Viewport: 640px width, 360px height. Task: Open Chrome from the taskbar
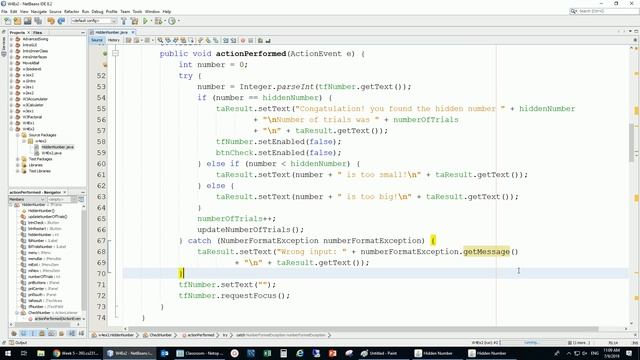click(76, 353)
